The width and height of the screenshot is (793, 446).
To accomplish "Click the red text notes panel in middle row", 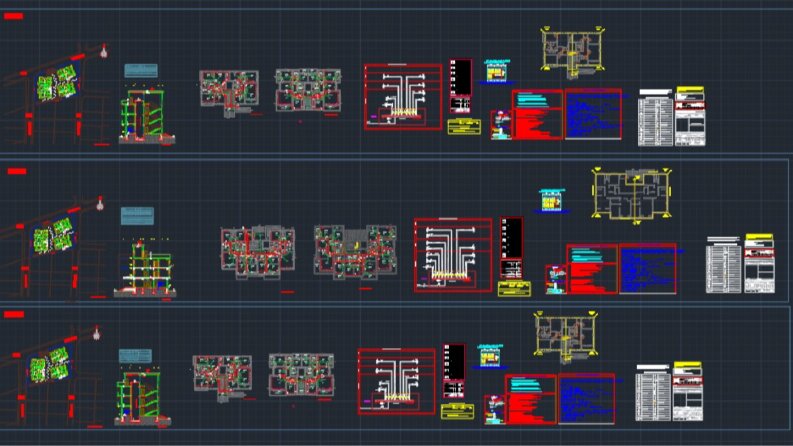I will pos(592,269).
